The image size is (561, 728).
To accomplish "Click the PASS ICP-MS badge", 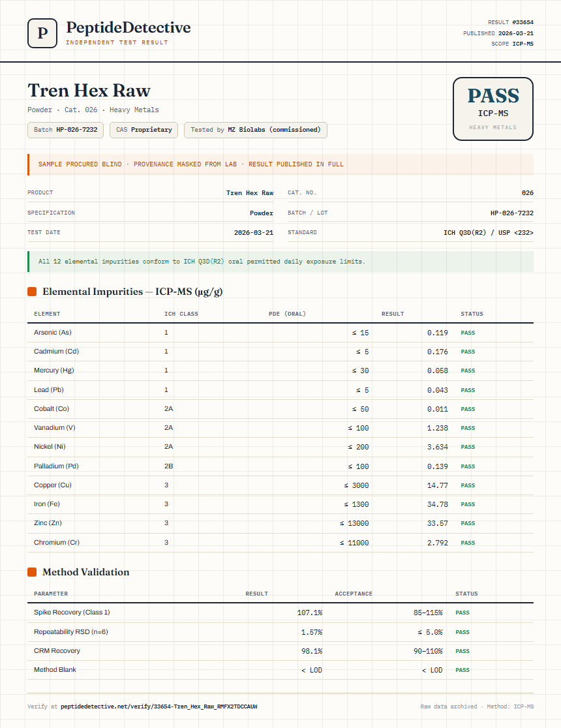I will tap(493, 109).
